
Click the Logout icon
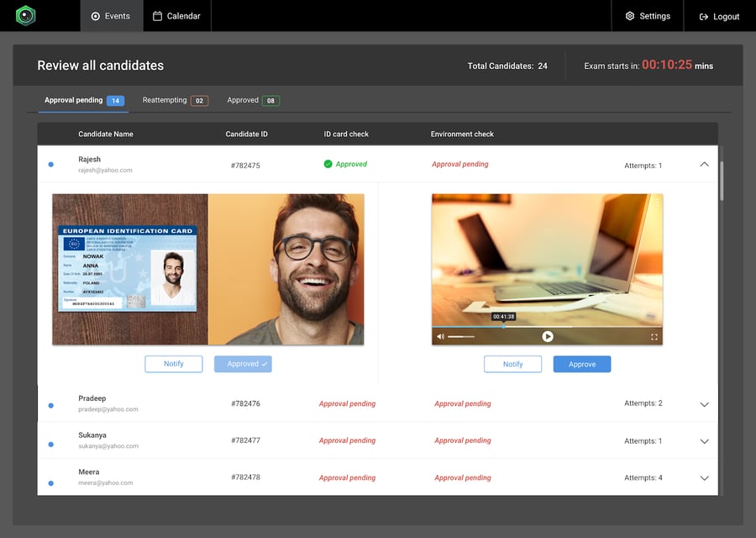click(x=704, y=17)
